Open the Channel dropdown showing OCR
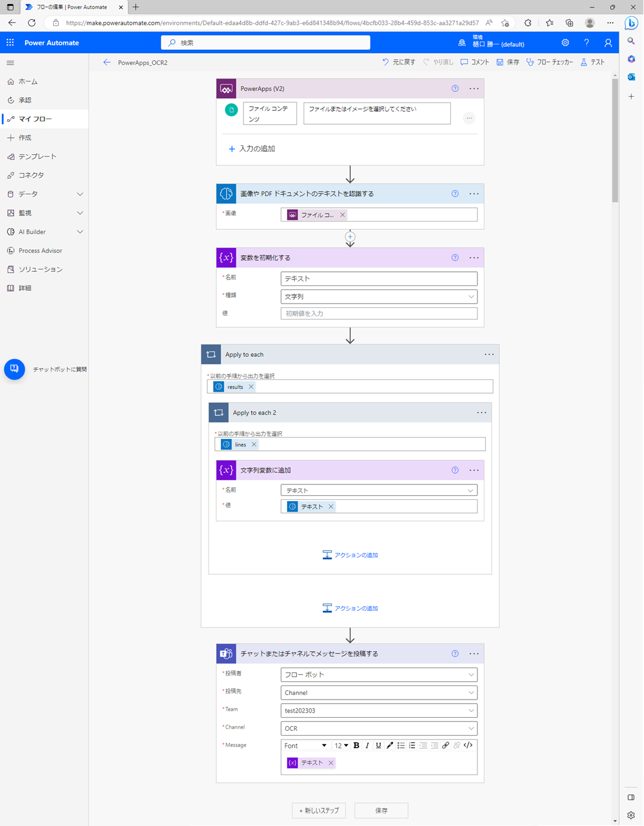Screen dimensions: 644x826 [379, 729]
